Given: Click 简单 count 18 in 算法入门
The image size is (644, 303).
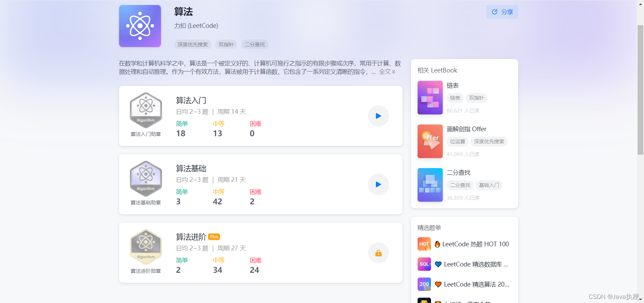Looking at the screenshot, I should coord(181,134).
